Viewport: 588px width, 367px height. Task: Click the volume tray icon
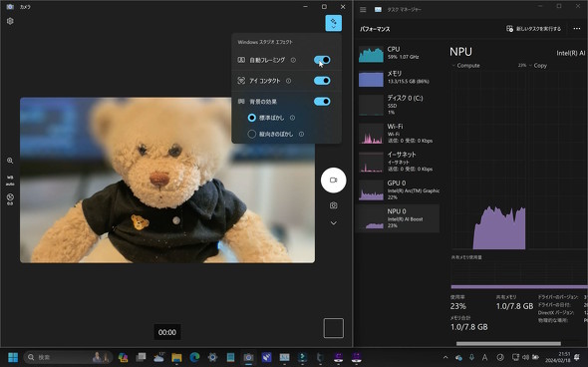pyautogui.click(x=526, y=357)
